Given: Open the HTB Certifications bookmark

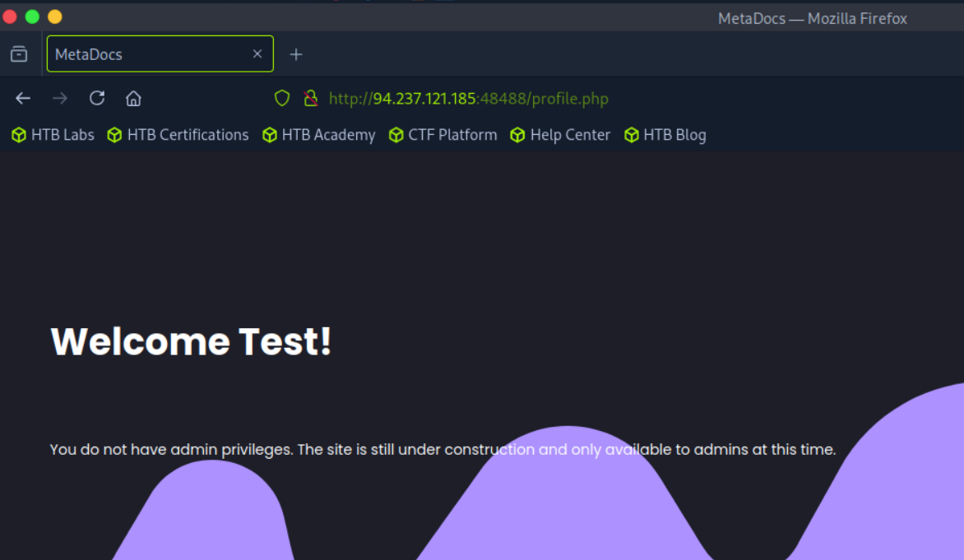Looking at the screenshot, I should (x=178, y=135).
